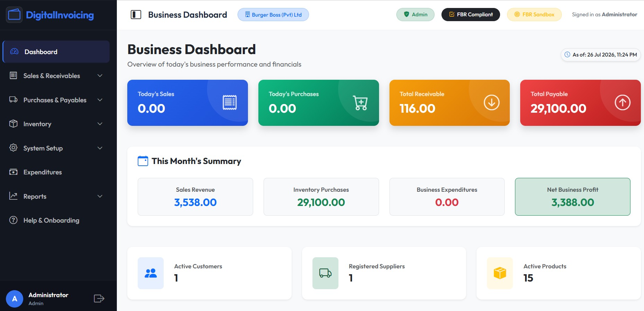
Task: Click the Admin role badge
Action: point(415,15)
